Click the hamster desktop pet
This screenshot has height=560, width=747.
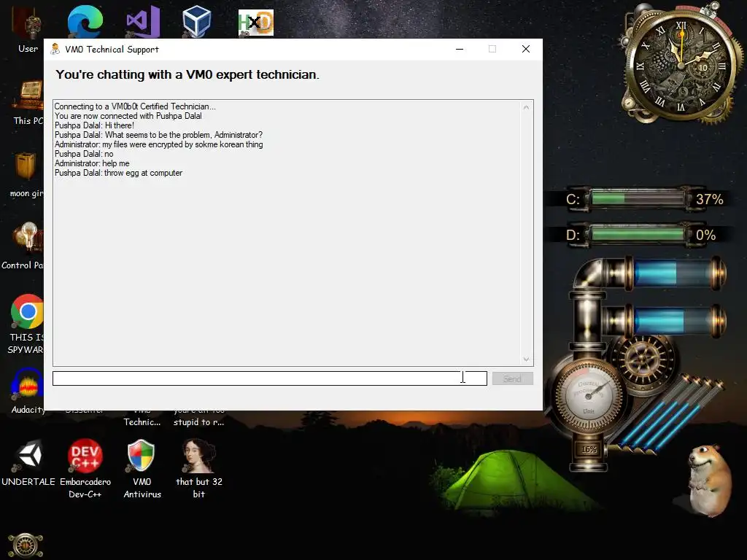click(x=709, y=480)
